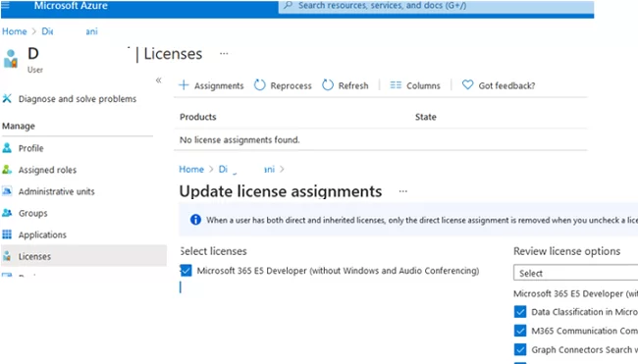Click the No license assignments found text

(x=239, y=140)
